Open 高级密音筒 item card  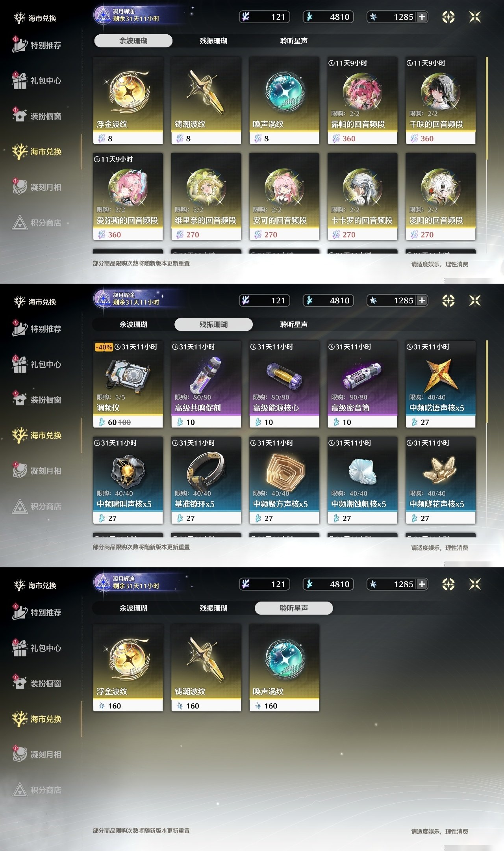point(362,384)
